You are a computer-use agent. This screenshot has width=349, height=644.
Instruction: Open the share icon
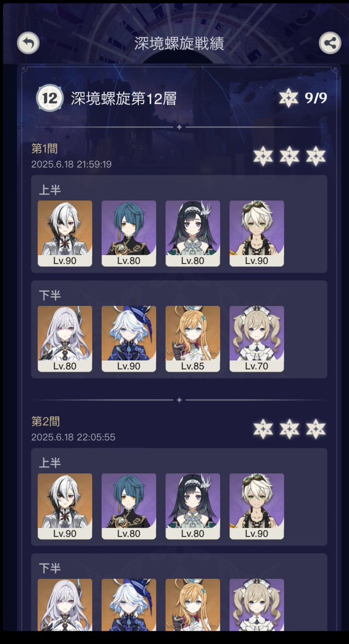[x=330, y=43]
